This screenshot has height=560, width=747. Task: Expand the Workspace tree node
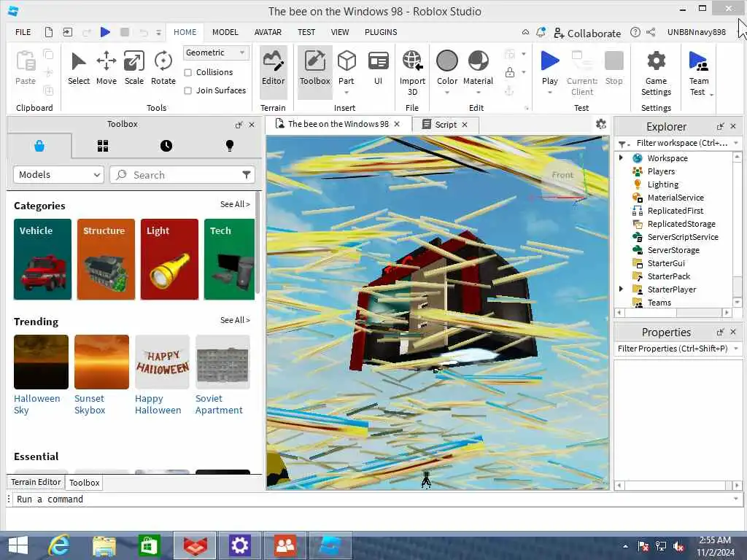622,157
